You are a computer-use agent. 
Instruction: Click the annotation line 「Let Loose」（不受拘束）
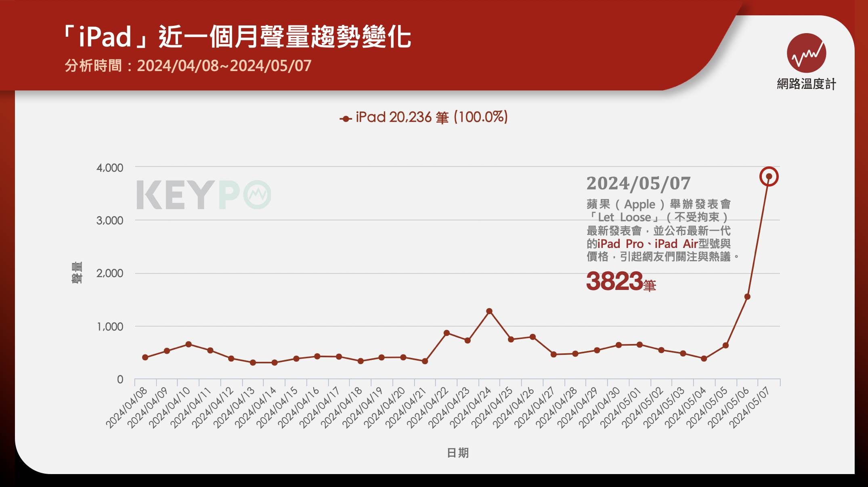[x=658, y=217]
